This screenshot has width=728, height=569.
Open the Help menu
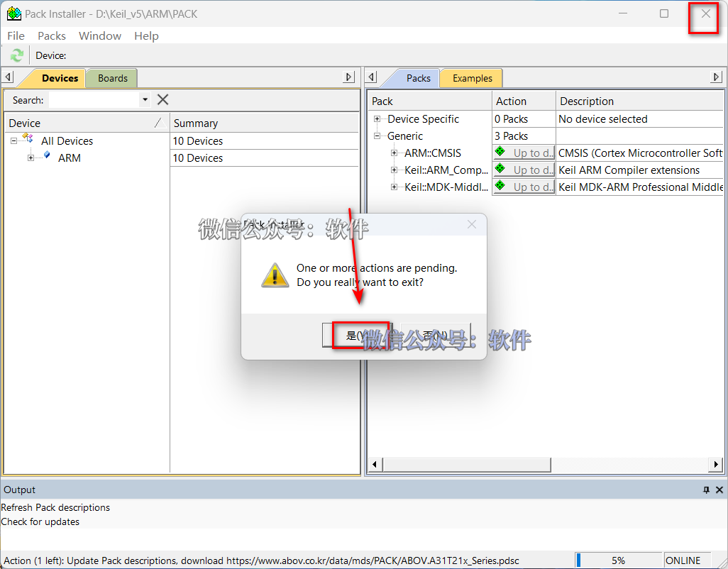click(146, 35)
